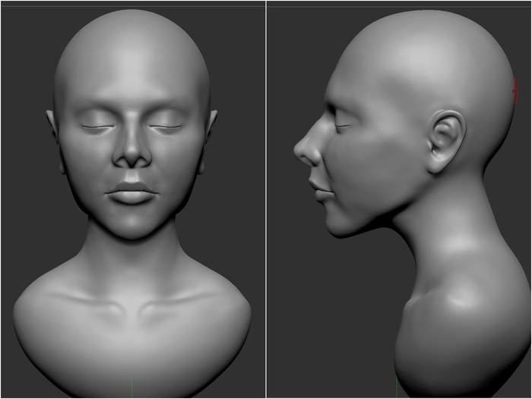Click the ear on the front view's right edge
Viewport: 532px width, 399px height.
pos(212,123)
